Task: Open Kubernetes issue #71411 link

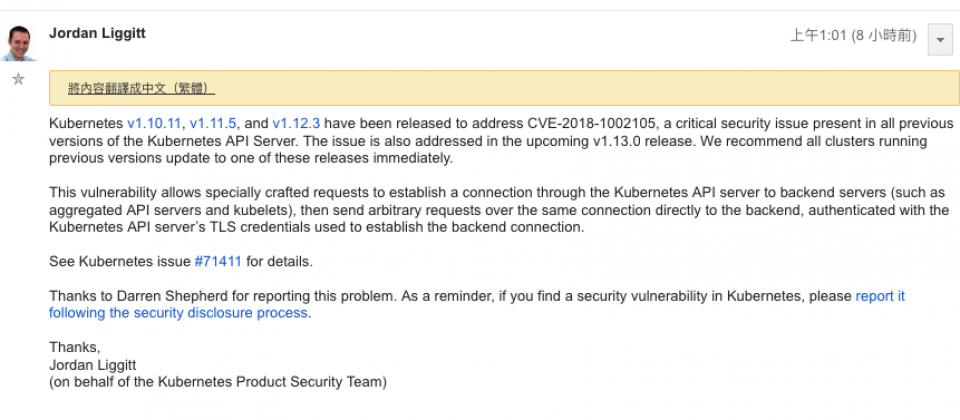Action: 218,261
